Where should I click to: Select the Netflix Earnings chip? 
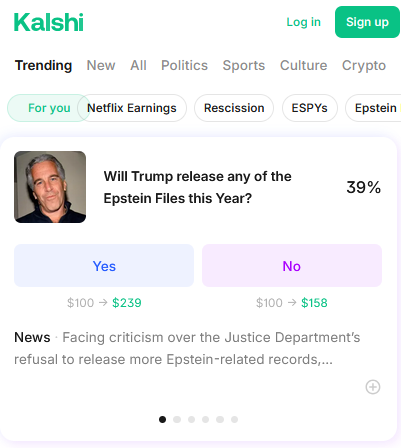pos(132,108)
